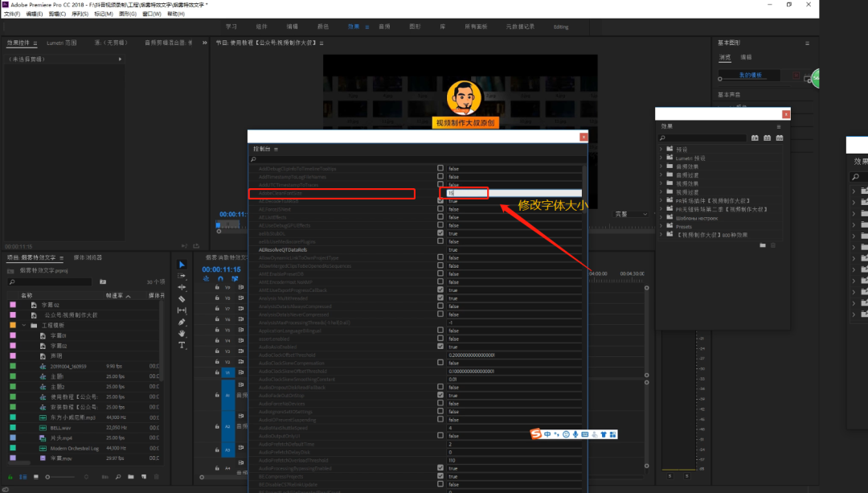Click the project panel trash icon
This screenshot has height=493, width=868.
[x=157, y=477]
